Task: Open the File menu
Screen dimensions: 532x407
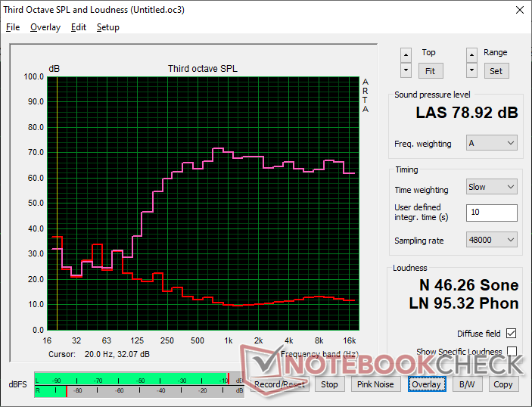Action: click(x=13, y=27)
